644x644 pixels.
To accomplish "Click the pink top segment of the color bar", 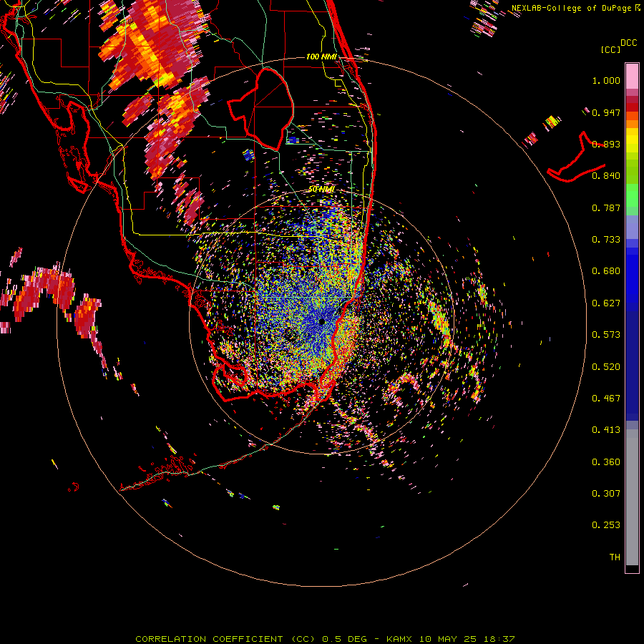I will click(632, 77).
